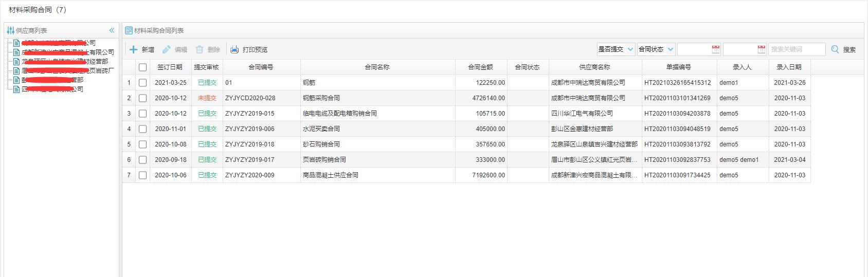Click the signing date 2020-11-01

point(171,129)
